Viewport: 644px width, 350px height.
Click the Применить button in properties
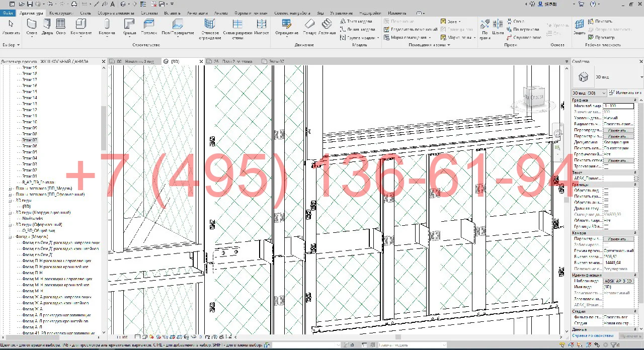coord(630,335)
